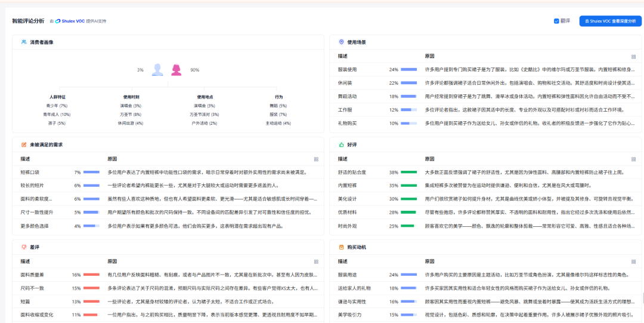Image resolution: width=644 pixels, height=323 pixels.
Task: Click the consumer portrait people icon
Action: (24, 42)
